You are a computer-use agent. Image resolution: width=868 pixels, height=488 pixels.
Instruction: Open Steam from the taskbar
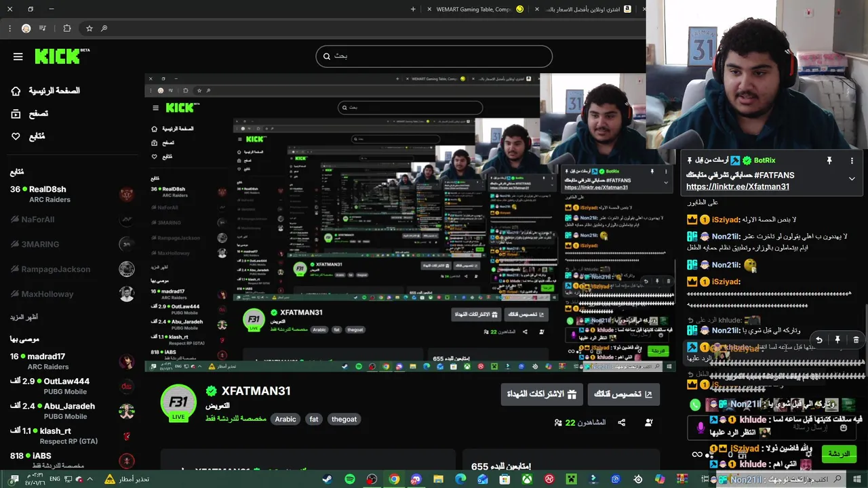[328, 479]
